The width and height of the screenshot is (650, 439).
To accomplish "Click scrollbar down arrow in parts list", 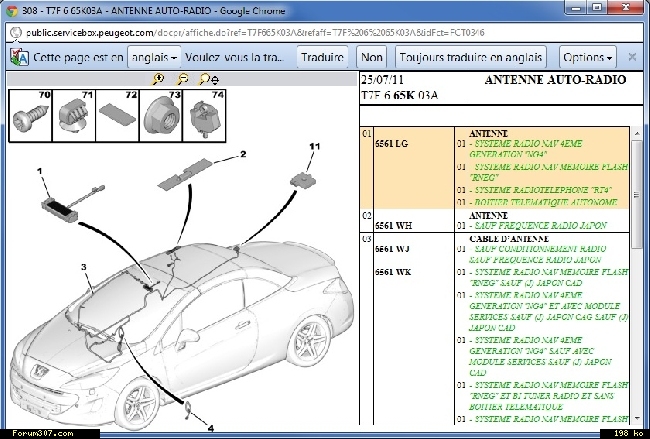I will 637,419.
